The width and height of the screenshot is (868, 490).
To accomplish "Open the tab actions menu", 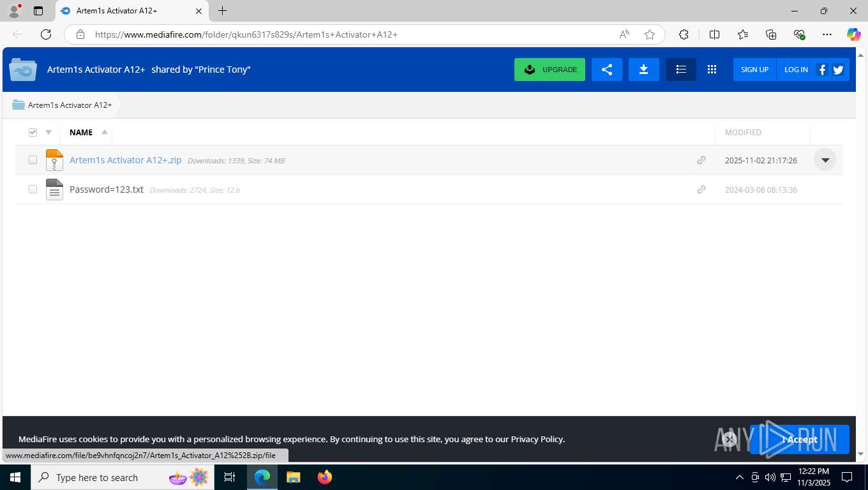I will [x=38, y=11].
